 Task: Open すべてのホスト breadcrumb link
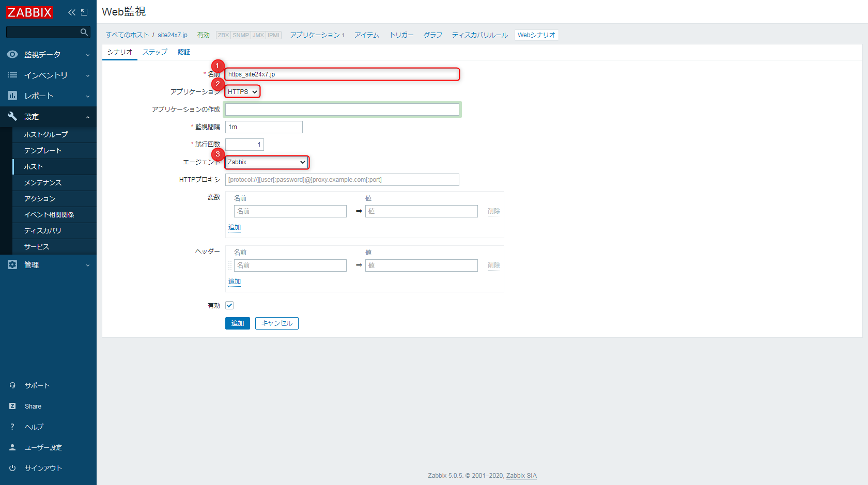[x=127, y=35]
